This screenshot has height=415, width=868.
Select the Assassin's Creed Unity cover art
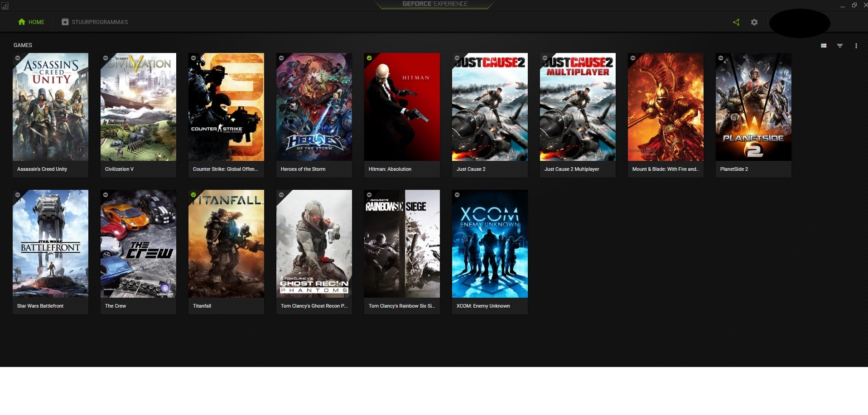[50, 107]
